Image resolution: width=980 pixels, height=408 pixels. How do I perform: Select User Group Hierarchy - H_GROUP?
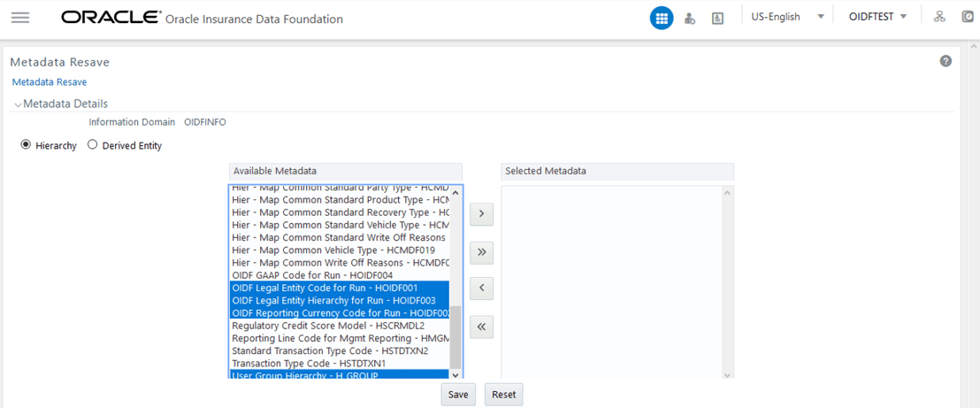[340, 375]
